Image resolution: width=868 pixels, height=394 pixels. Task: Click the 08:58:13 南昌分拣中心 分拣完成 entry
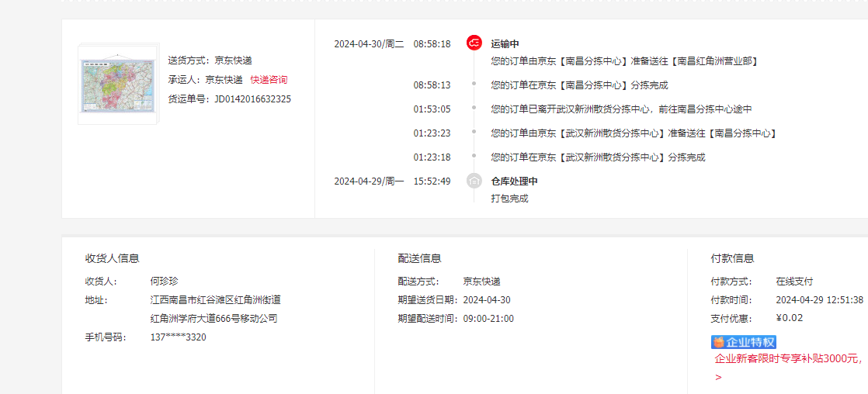(x=580, y=85)
